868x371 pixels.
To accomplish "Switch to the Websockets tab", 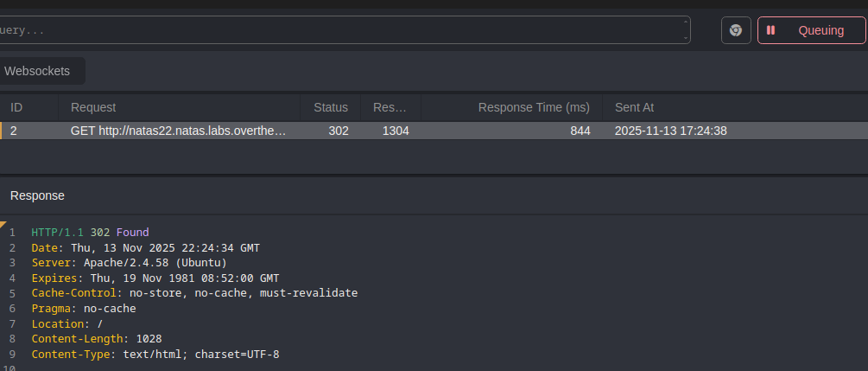I will pyautogui.click(x=38, y=71).
